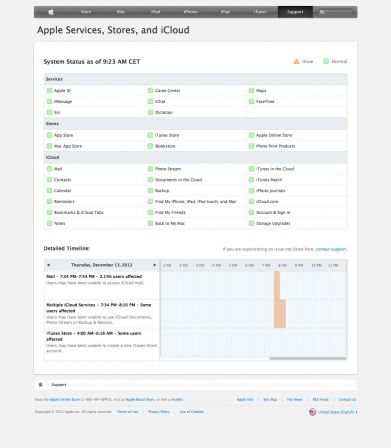391x448 pixels.
Task: Go to next day in the timeline
Action: tap(154, 265)
